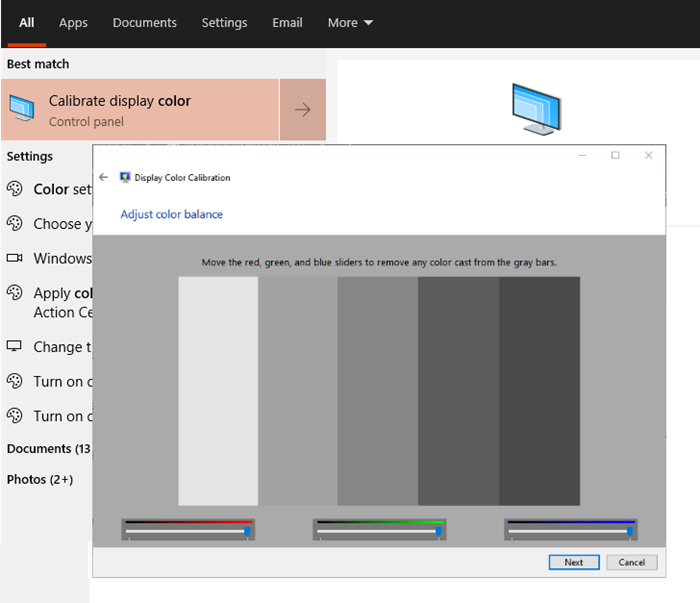Expand the Photos (2+) results group

40,479
